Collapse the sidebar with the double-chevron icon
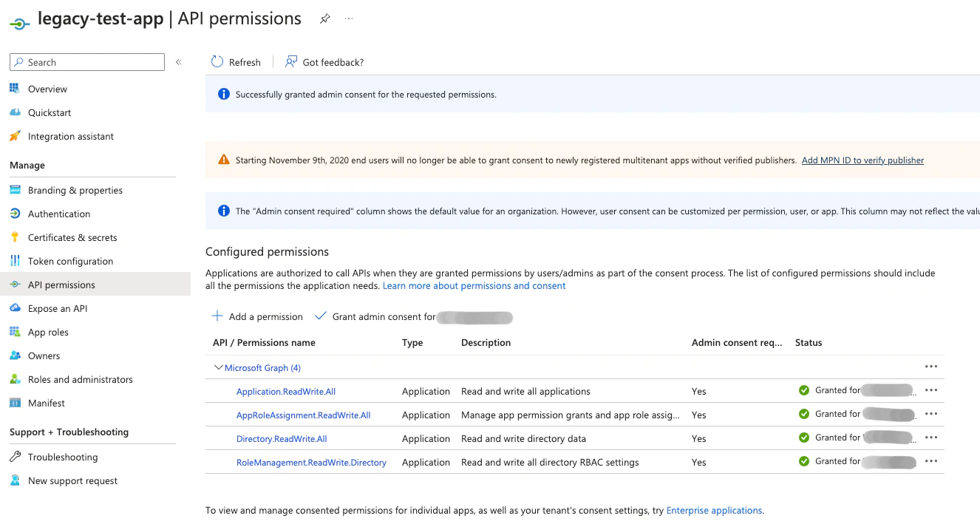 (178, 62)
